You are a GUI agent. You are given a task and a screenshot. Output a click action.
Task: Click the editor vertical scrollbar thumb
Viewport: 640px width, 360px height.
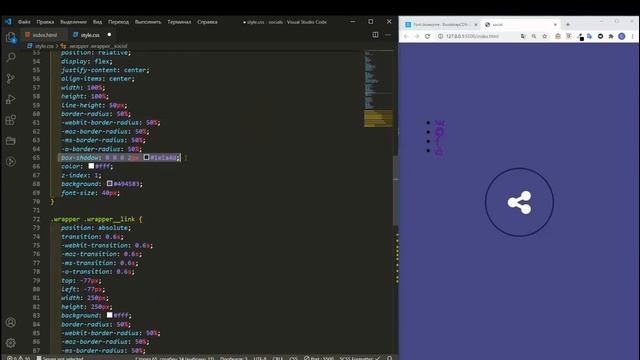pos(395,190)
